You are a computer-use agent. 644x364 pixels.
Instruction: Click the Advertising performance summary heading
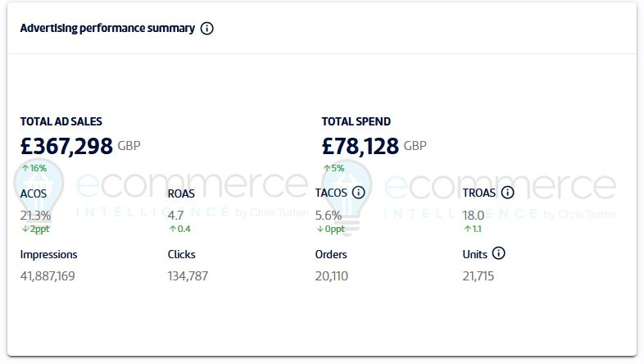point(107,29)
